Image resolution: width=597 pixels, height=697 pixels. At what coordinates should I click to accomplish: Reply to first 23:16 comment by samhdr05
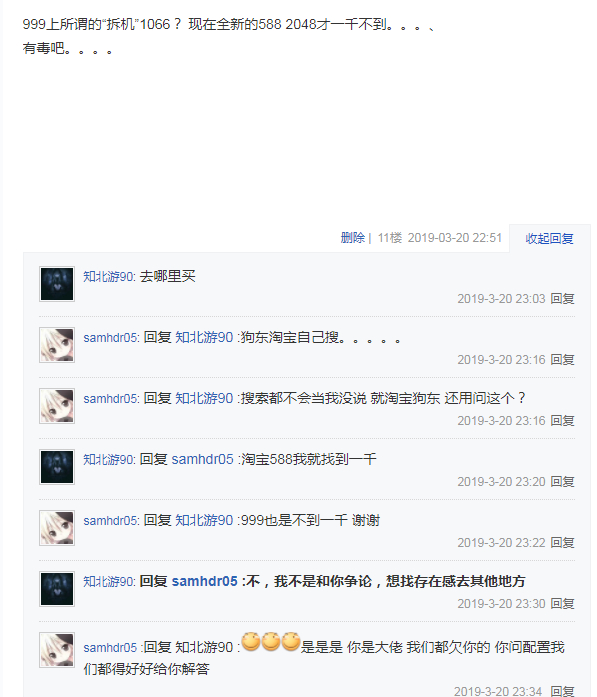pos(562,360)
